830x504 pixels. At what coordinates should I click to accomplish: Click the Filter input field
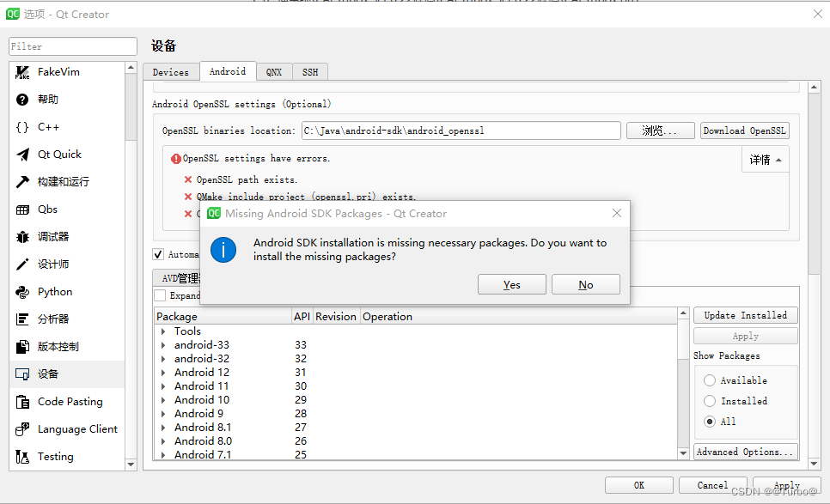click(x=73, y=46)
